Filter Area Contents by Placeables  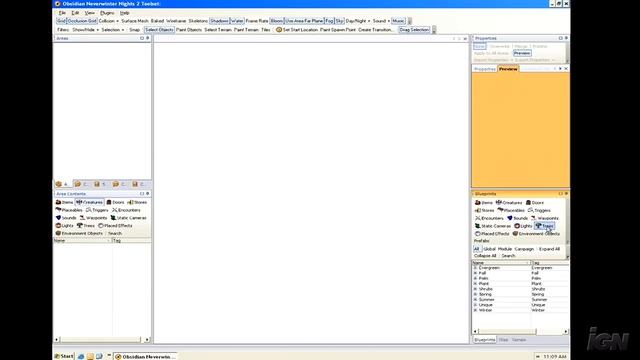[x=69, y=210]
